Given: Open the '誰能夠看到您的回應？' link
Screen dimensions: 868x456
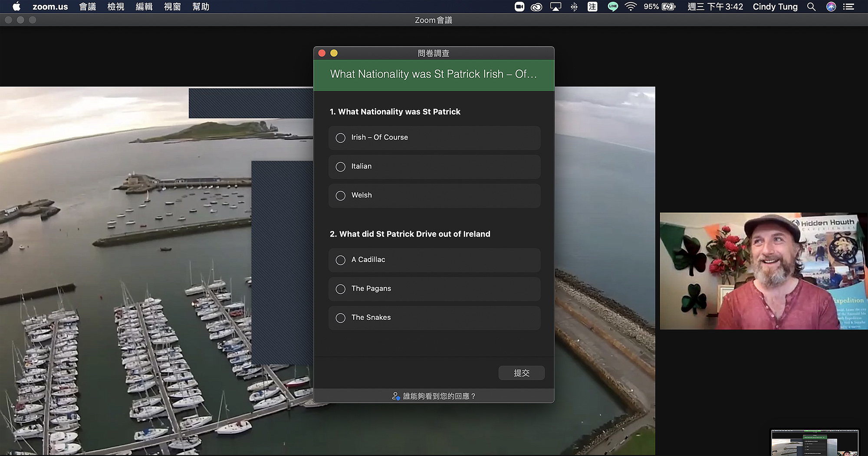Looking at the screenshot, I should click(x=434, y=396).
